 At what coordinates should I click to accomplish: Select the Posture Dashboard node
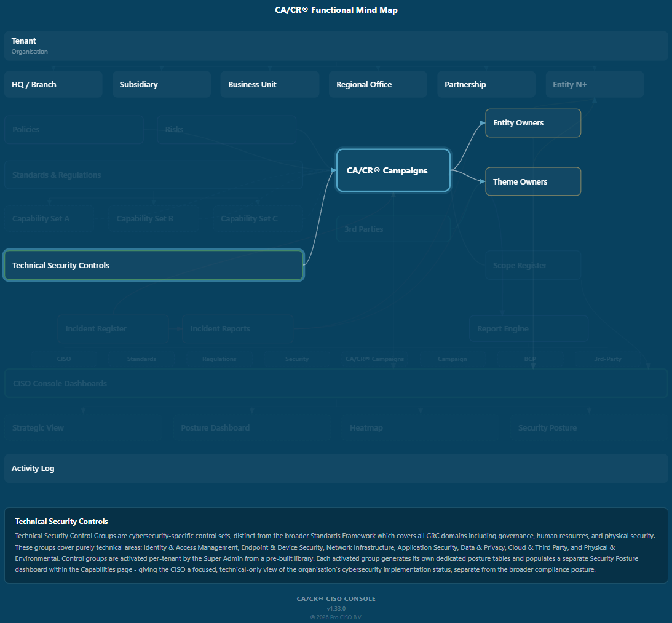coord(252,428)
